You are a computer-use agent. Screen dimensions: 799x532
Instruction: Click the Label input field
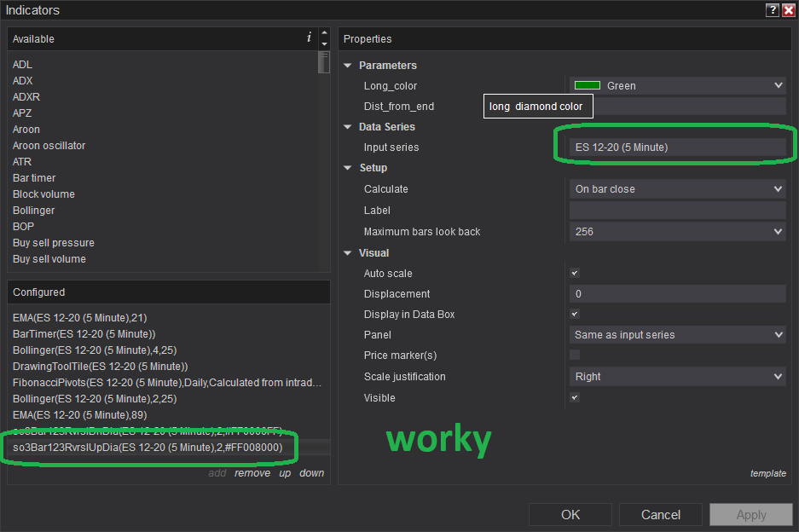678,211
